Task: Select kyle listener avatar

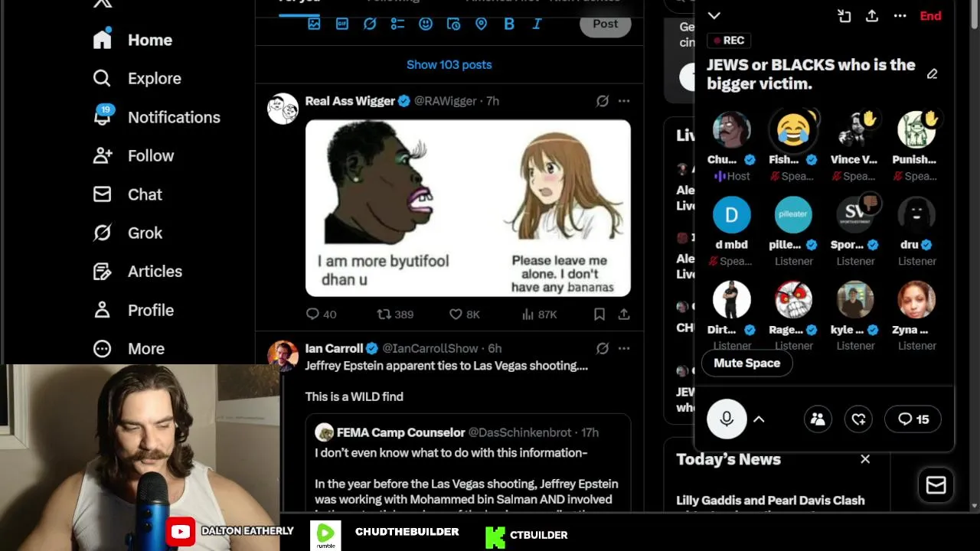Action: pos(854,299)
